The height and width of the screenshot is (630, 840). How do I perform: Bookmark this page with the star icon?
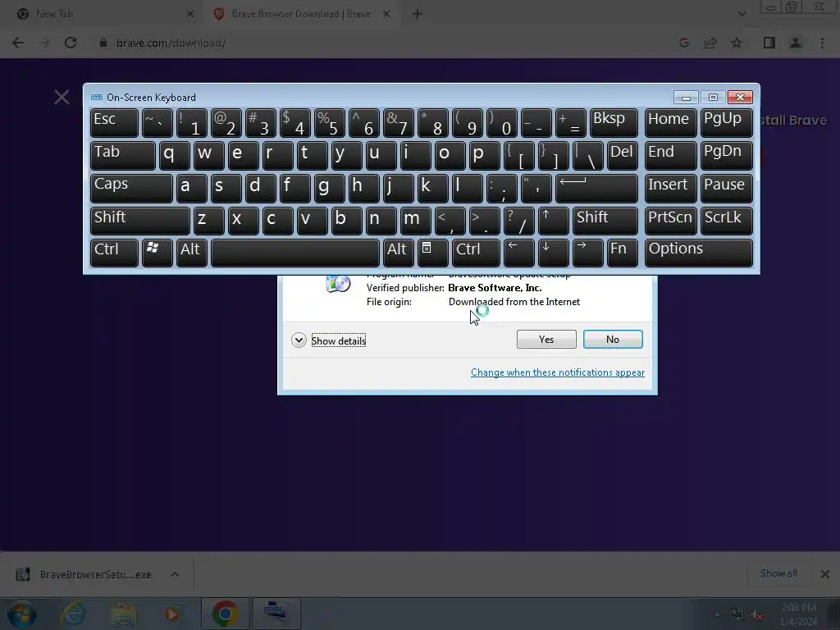(737, 43)
